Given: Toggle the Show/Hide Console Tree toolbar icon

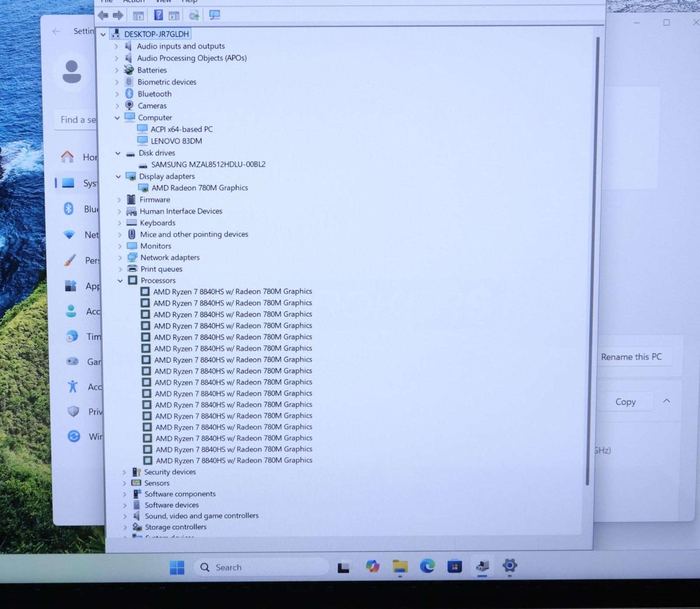Looking at the screenshot, I should click(138, 16).
